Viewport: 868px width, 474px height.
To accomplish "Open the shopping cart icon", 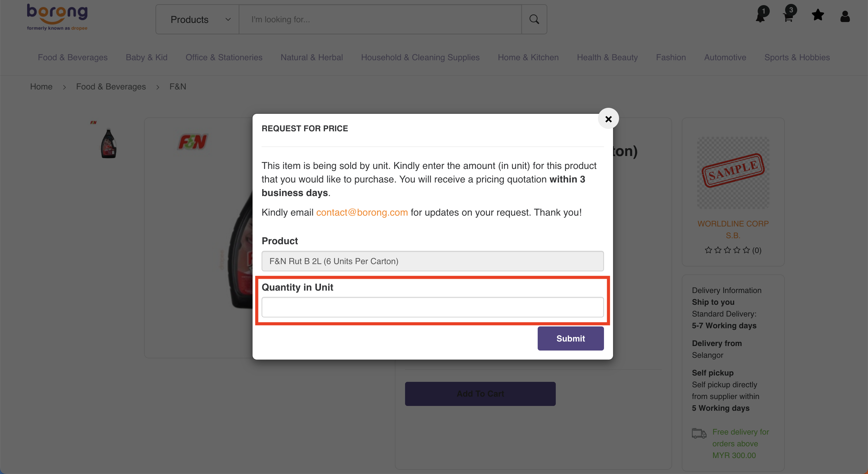I will click(788, 16).
